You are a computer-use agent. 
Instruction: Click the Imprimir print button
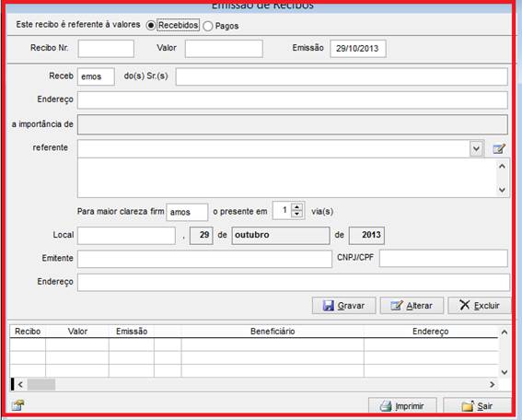click(x=402, y=406)
